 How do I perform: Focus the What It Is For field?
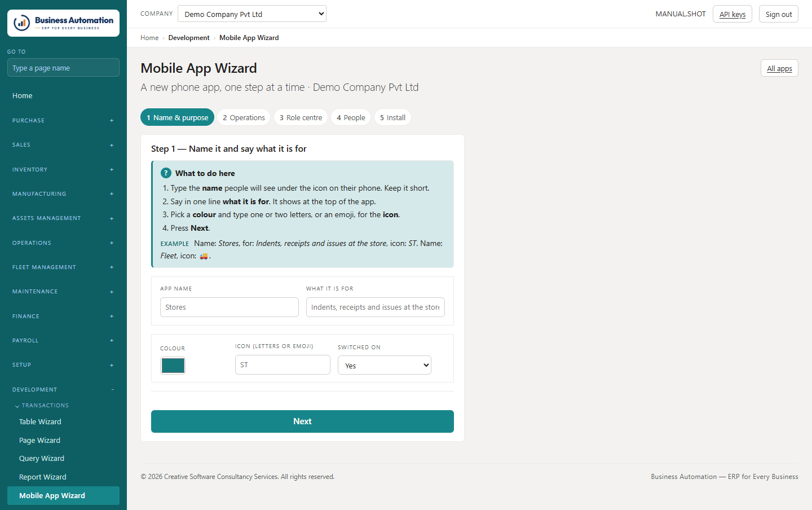coord(376,307)
